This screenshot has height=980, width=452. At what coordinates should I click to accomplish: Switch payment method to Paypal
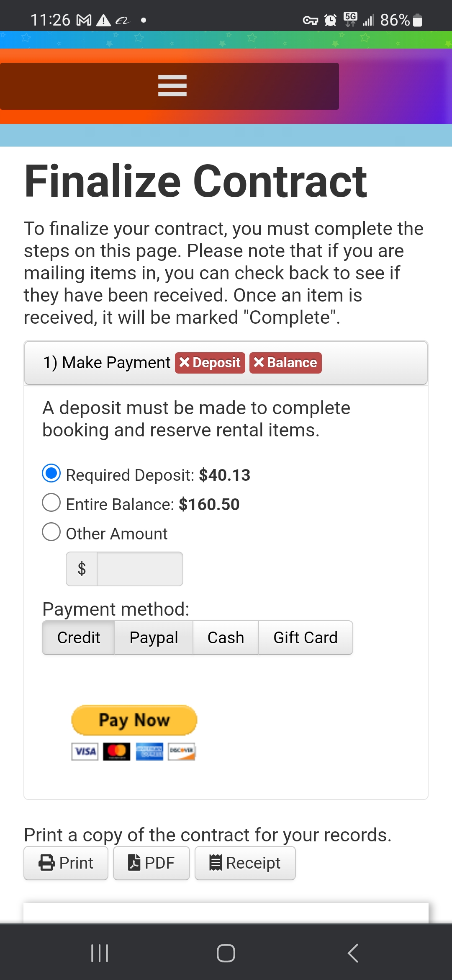[154, 637]
